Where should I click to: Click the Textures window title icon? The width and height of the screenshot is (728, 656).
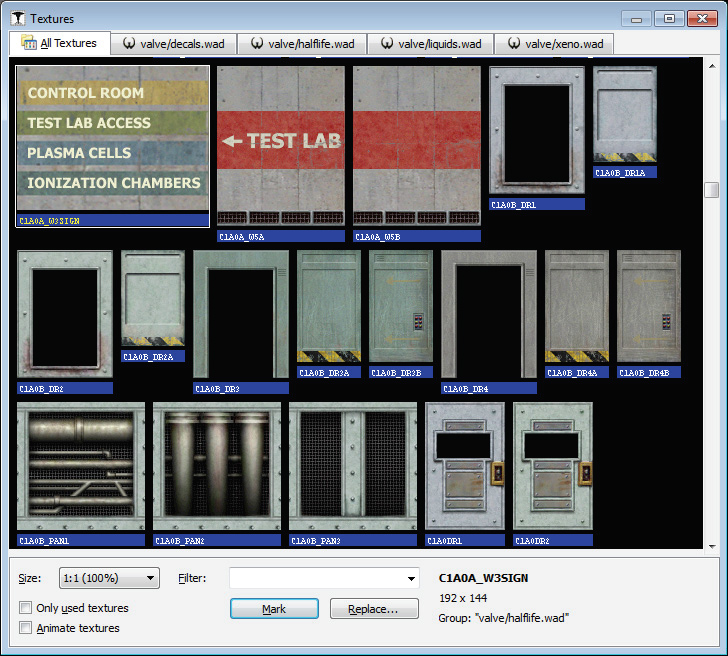[18, 19]
